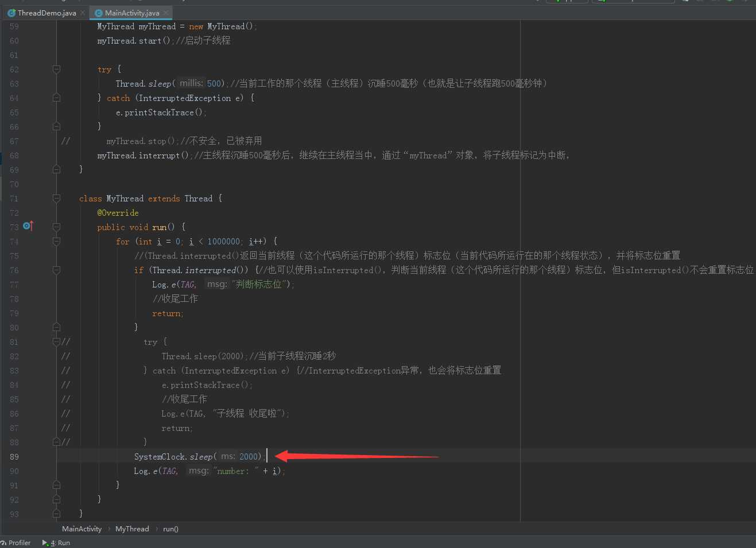Screen dimensions: 756x548
Task: Click the "number: " string on line 90
Action: pyautogui.click(x=236, y=471)
